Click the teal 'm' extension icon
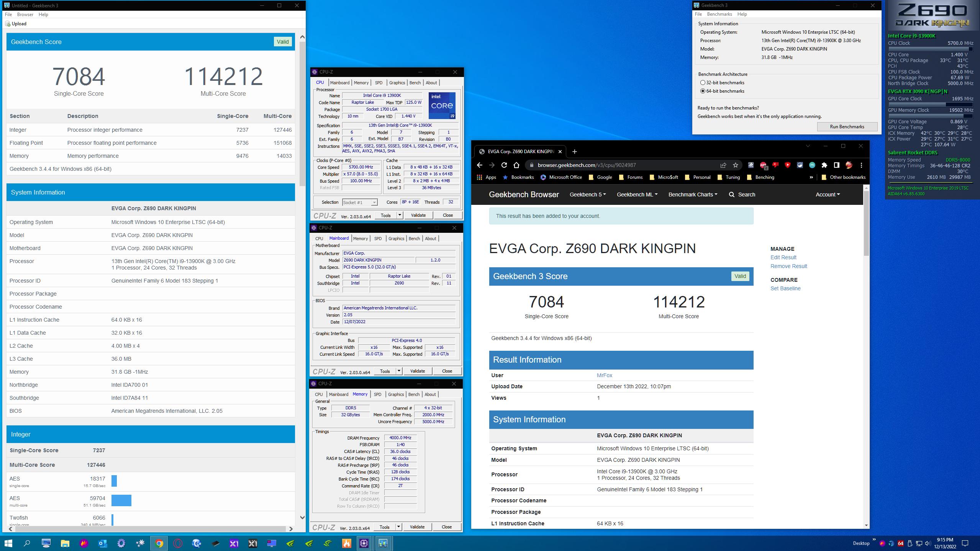Screen dimensions: 980x551 tap(812, 165)
